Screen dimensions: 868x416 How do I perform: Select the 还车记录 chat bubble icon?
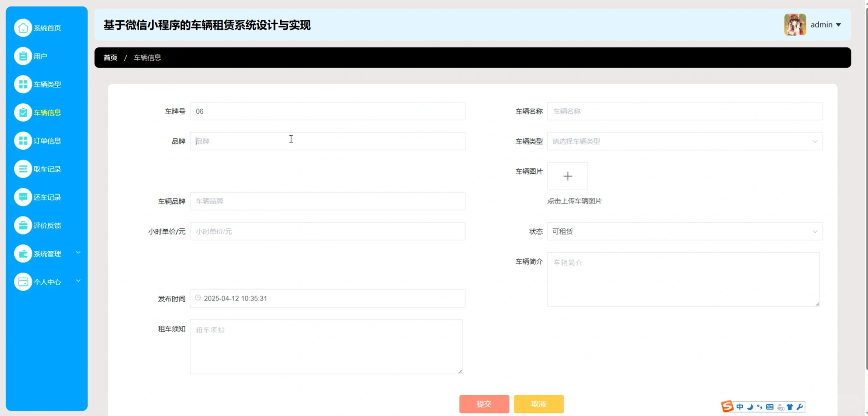pos(23,197)
